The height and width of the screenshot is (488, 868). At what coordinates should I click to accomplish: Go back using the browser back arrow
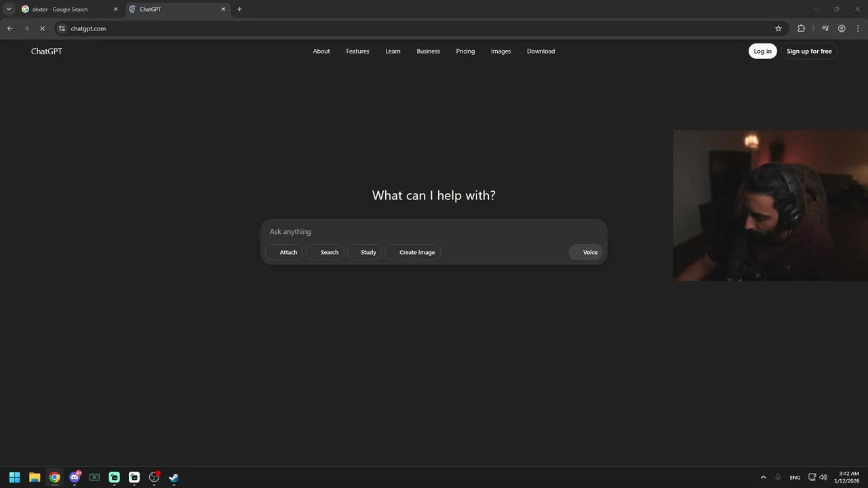click(9, 28)
